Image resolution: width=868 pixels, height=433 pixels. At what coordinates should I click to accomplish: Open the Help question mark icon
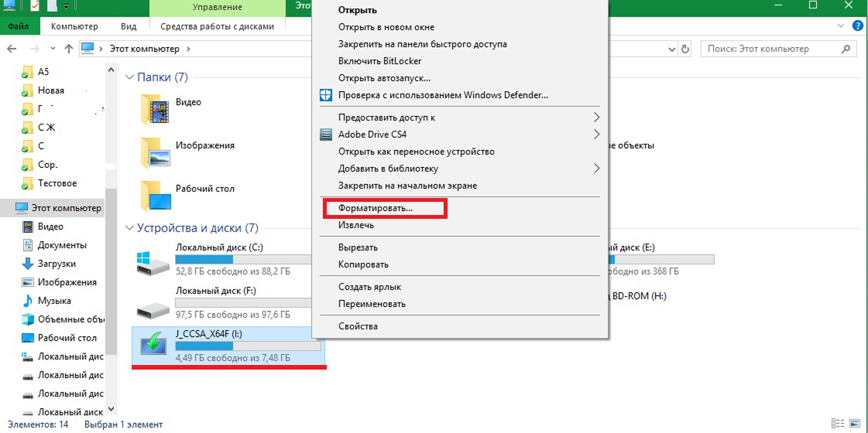pos(858,25)
